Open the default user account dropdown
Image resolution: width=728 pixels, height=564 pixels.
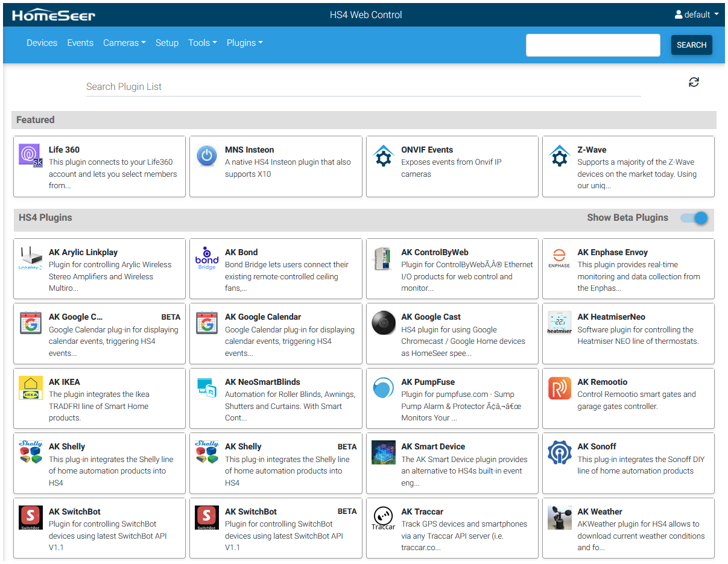(697, 14)
